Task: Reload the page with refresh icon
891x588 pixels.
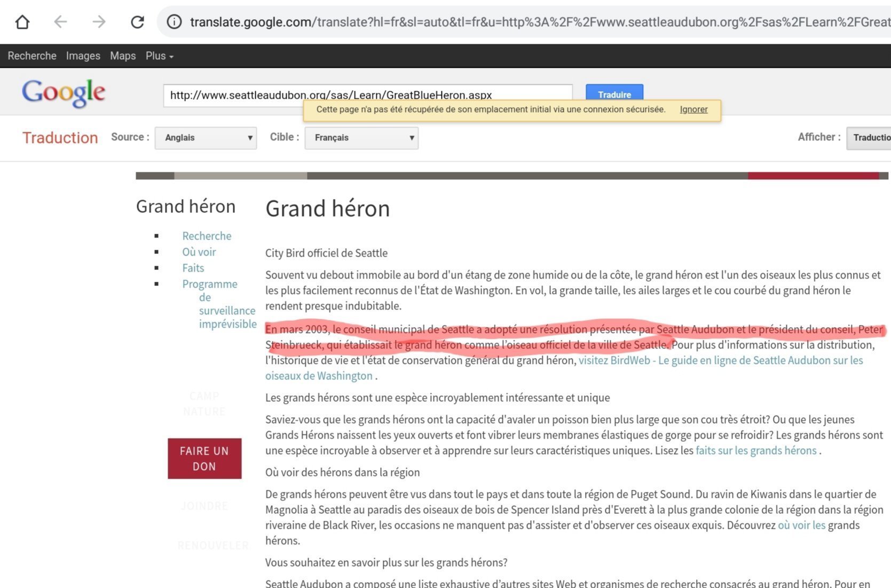Action: pyautogui.click(x=137, y=22)
